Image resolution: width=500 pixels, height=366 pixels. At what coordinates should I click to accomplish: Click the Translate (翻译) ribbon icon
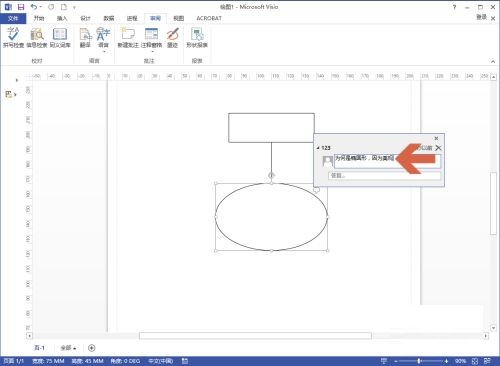pos(85,38)
